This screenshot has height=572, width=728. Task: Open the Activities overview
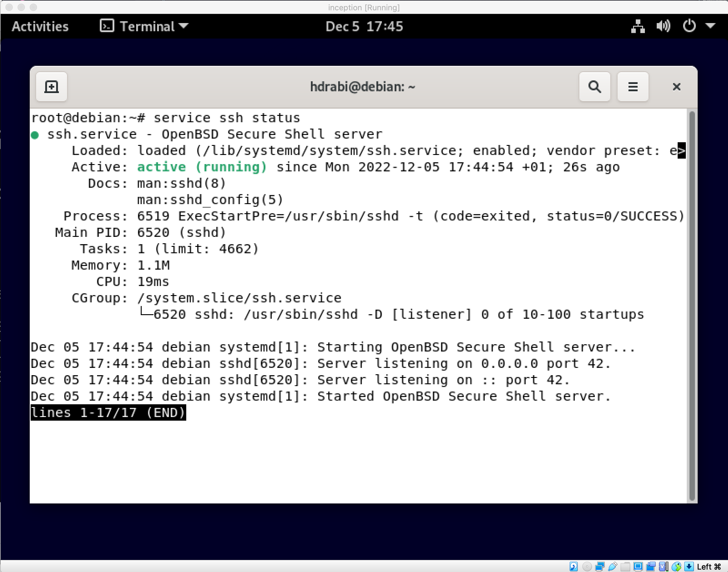pos(40,26)
